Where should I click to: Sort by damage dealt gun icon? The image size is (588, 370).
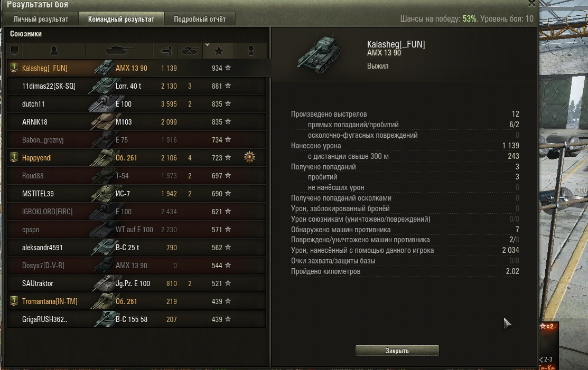click(x=165, y=51)
